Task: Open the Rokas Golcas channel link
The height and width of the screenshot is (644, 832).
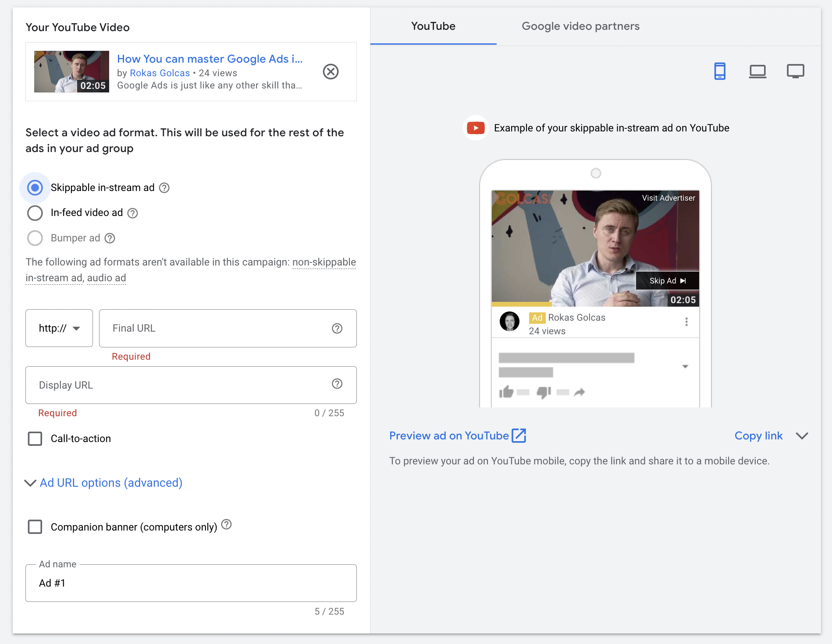Action: point(160,73)
